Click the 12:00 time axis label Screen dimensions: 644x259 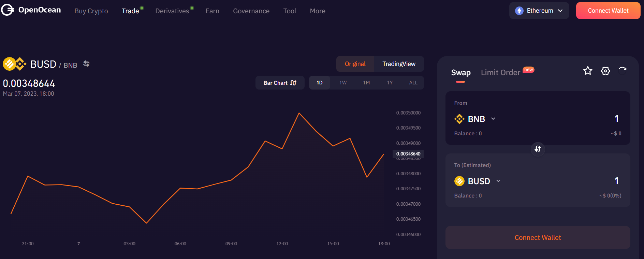pyautogui.click(x=282, y=244)
